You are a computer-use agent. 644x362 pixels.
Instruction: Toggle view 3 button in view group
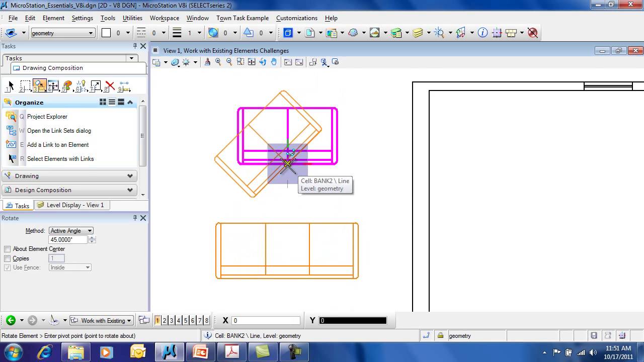172,320
